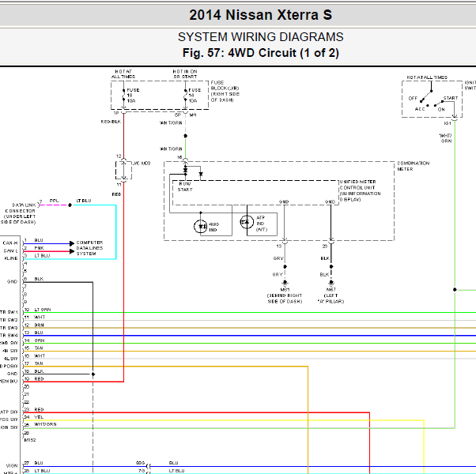Click the "HOT IN ON OR START" label
The height and width of the screenshot is (474, 476).
[x=185, y=74]
